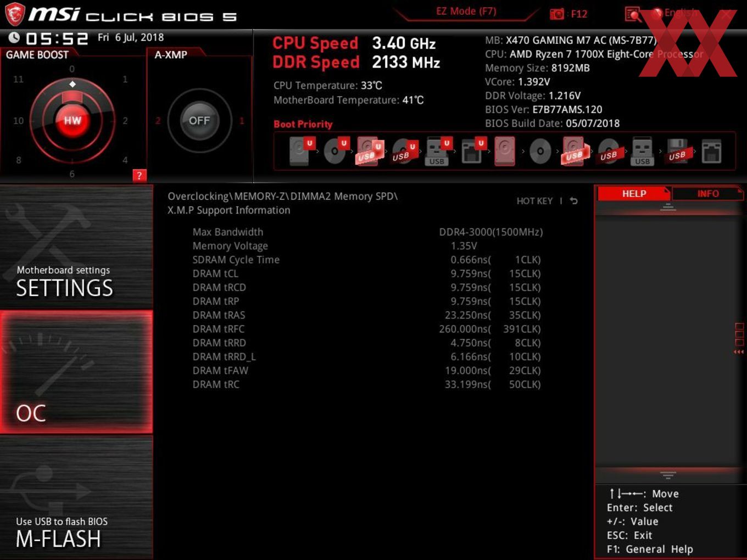Select the UEFI CD/DVD boot device icon

tap(336, 151)
